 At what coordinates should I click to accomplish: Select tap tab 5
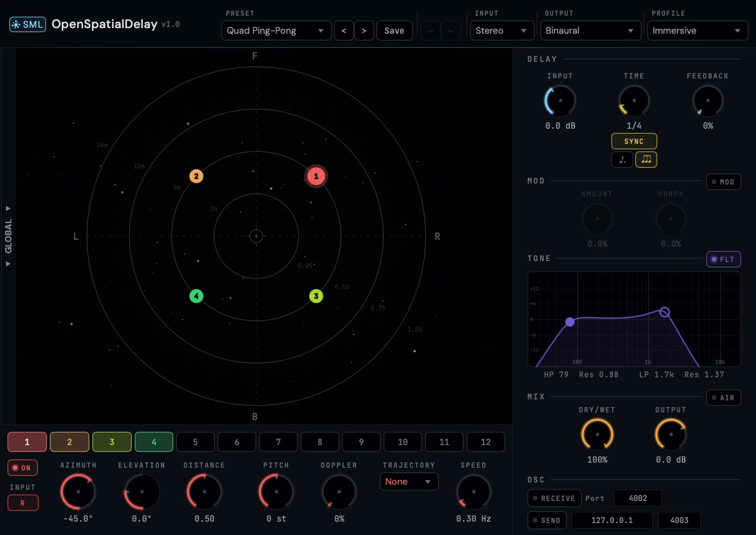point(195,442)
